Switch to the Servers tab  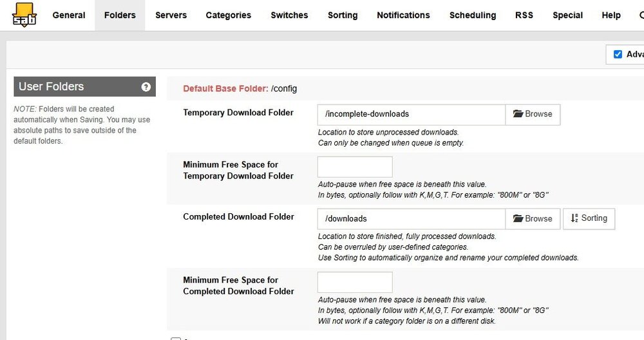(x=171, y=15)
